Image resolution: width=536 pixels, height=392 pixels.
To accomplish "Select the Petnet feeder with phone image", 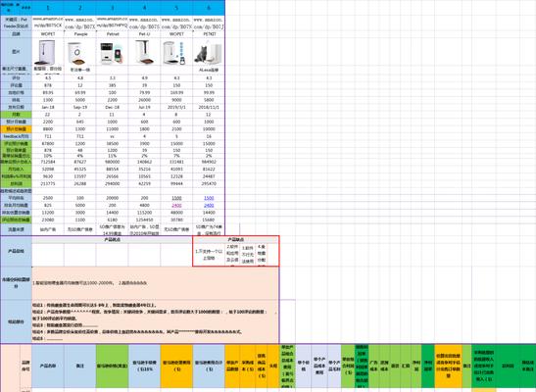I will coord(112,53).
